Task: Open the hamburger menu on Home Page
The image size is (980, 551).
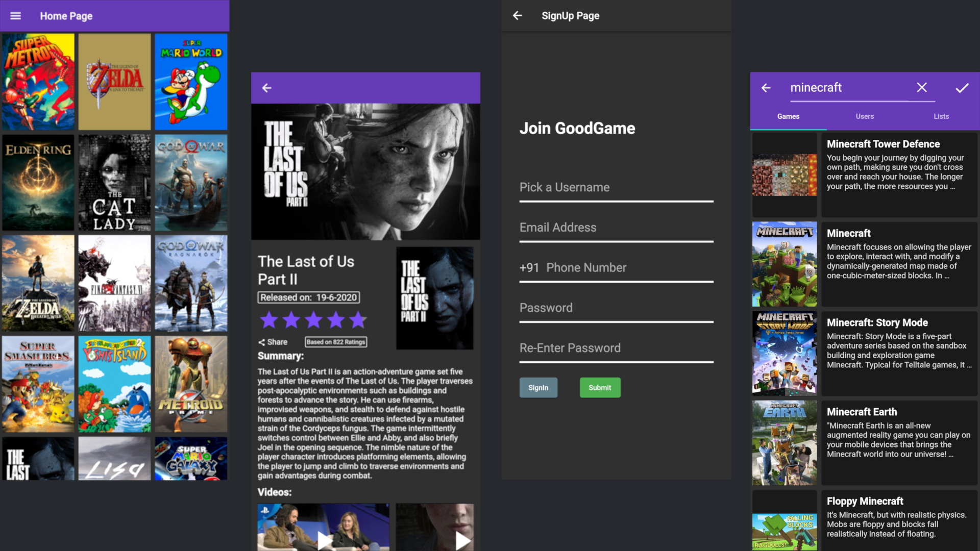Action: [x=16, y=16]
